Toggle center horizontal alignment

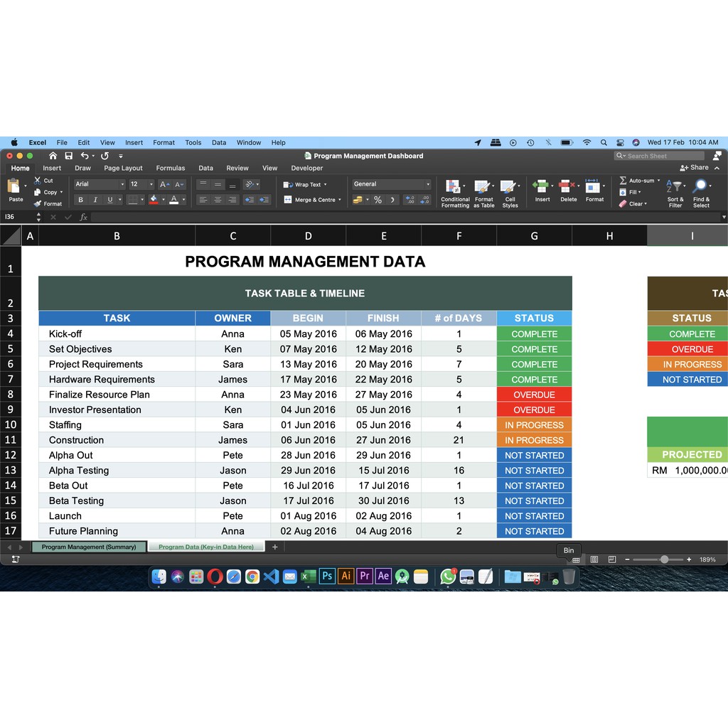tap(218, 200)
